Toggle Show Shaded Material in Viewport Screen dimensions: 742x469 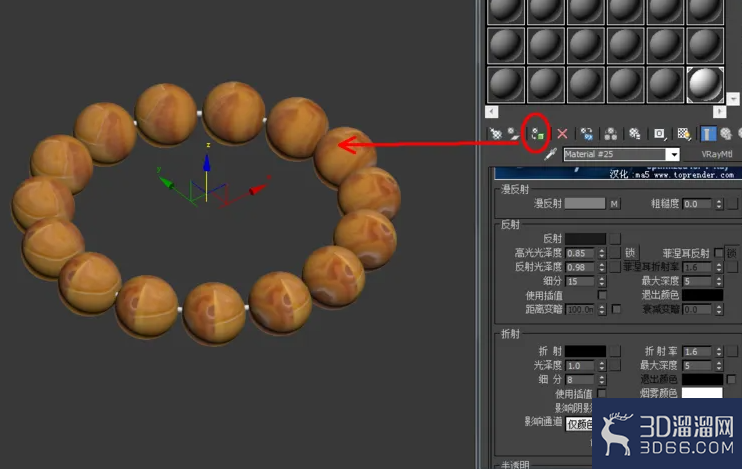683,134
